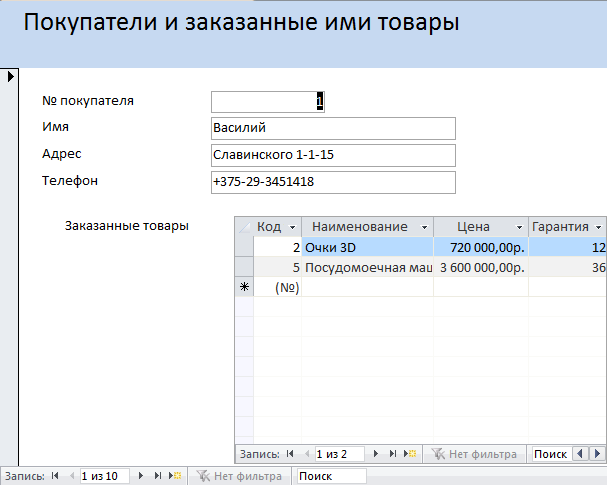Image resolution: width=607 pixels, height=485 pixels.
Task: Click the Нет фильтра button in main form
Action: click(x=239, y=476)
